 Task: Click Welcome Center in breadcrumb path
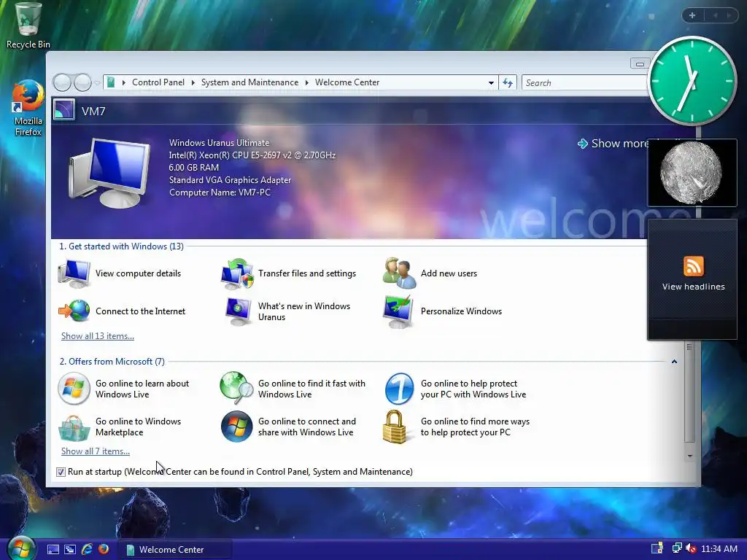(347, 82)
